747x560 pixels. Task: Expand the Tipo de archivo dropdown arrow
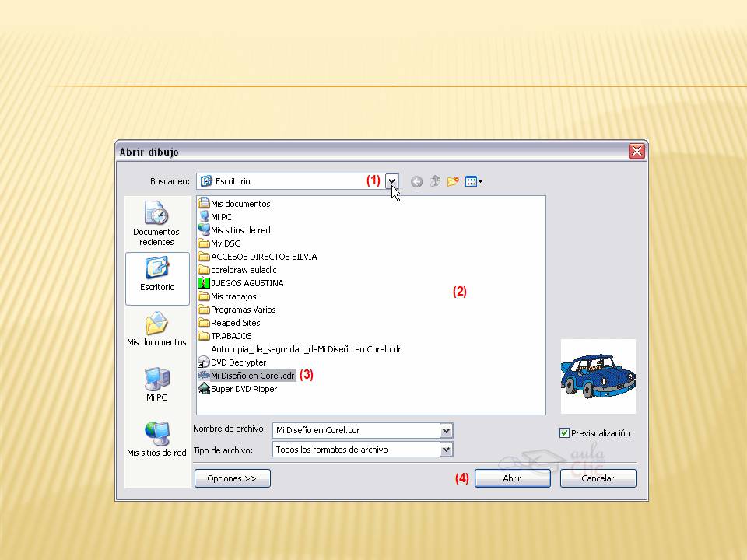446,449
